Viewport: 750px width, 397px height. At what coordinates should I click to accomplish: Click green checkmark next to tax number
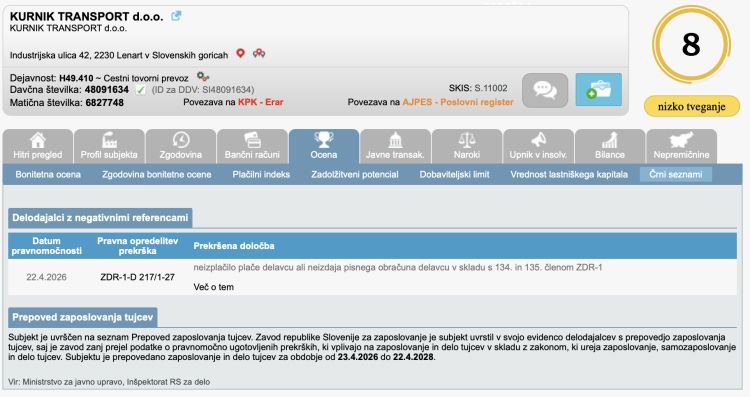coord(141,89)
